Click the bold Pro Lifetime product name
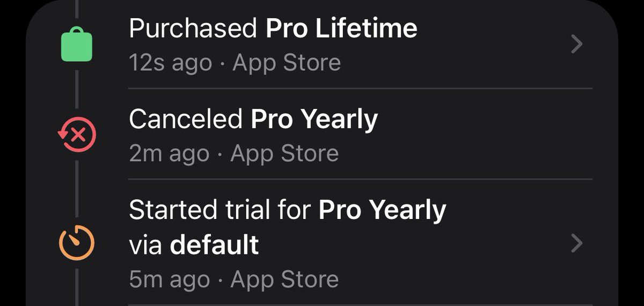Image resolution: width=644 pixels, height=306 pixels. [x=341, y=28]
